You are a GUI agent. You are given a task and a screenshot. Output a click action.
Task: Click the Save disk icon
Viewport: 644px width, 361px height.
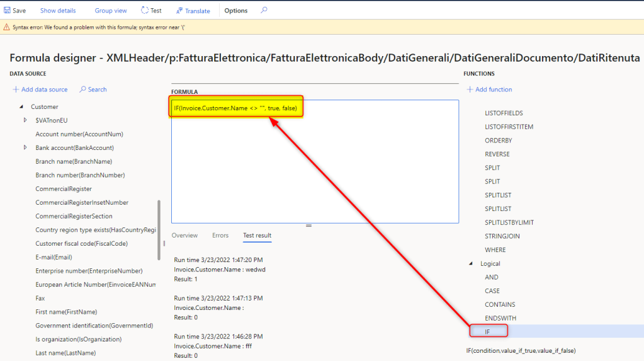pyautogui.click(x=7, y=11)
